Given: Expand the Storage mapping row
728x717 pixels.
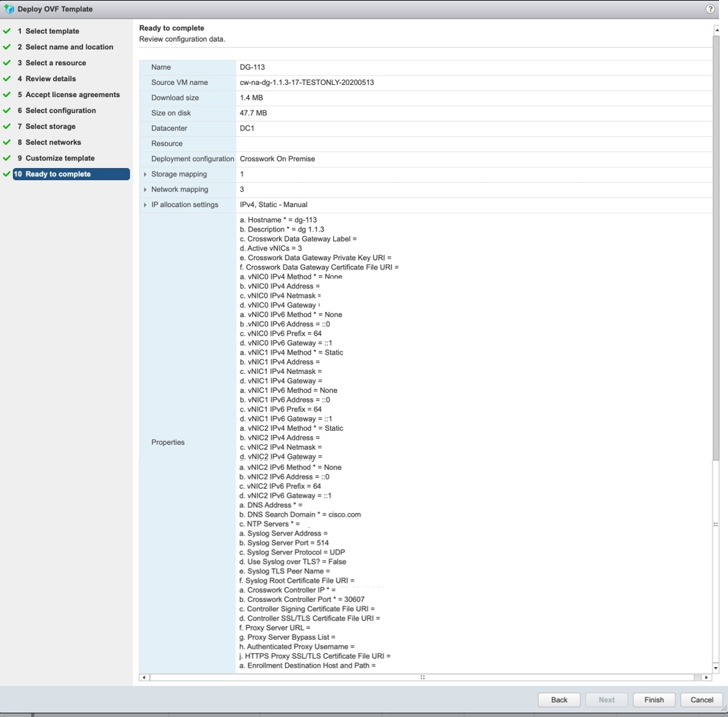Looking at the screenshot, I should (x=146, y=174).
